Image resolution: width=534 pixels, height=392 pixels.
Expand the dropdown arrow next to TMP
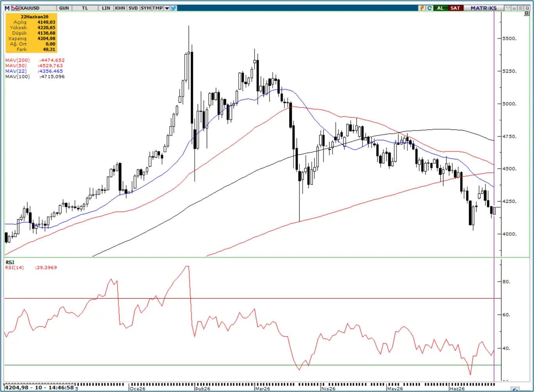click(x=167, y=8)
